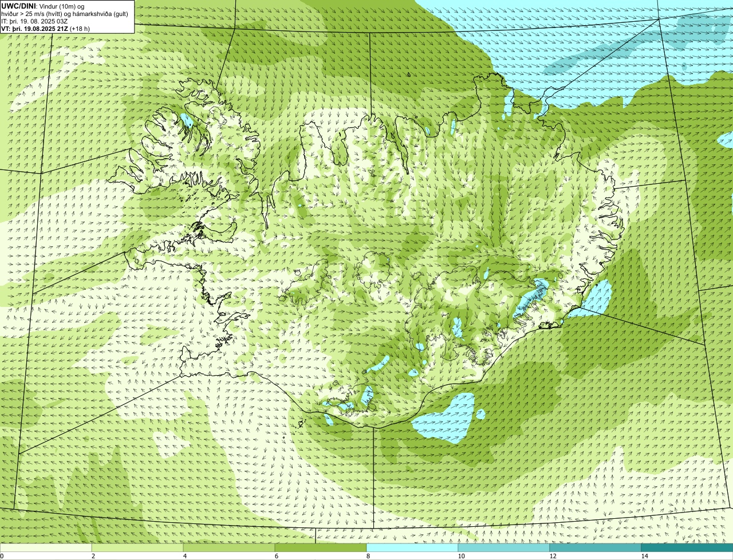
Task: Click the '12' label on the wind scale
Action: [x=553, y=556]
